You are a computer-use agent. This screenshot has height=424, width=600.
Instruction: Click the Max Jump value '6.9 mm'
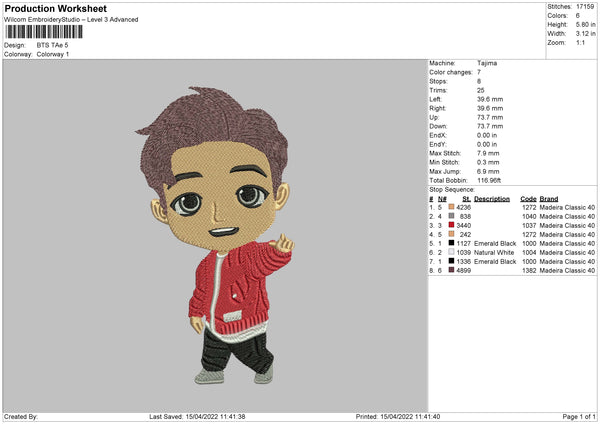point(488,171)
